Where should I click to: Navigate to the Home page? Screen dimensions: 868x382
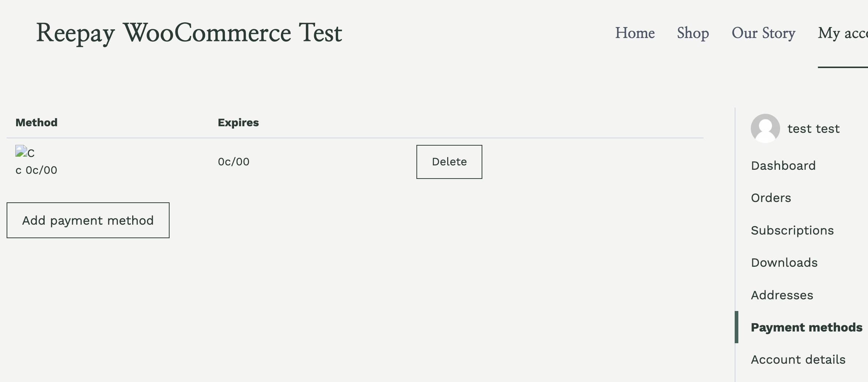[x=635, y=33]
